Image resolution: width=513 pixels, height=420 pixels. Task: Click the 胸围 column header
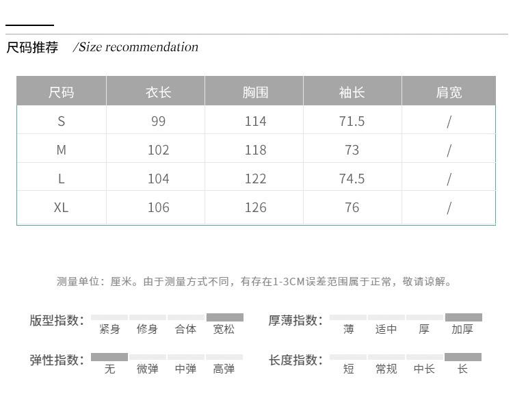coord(255,92)
